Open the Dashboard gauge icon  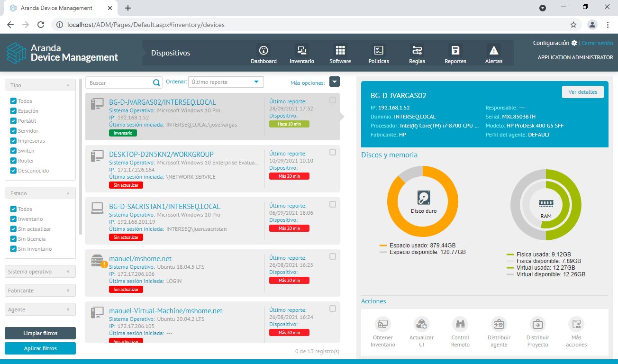pyautogui.click(x=264, y=50)
